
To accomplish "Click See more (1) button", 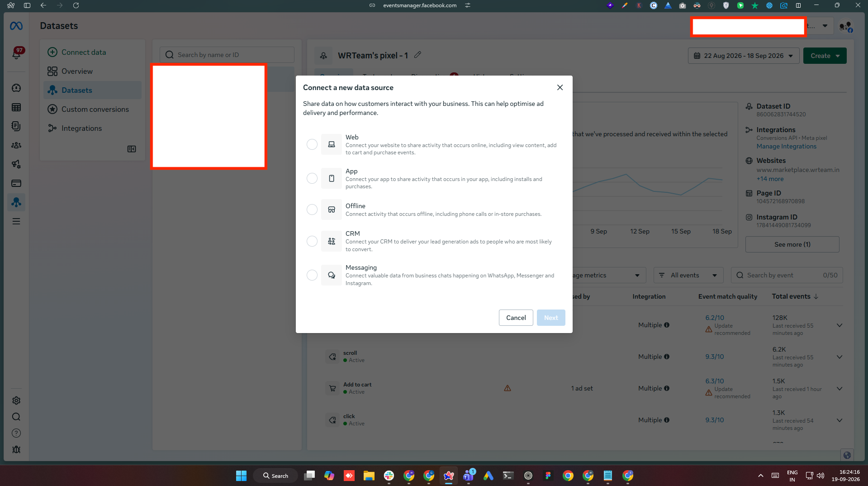I will click(x=792, y=244).
